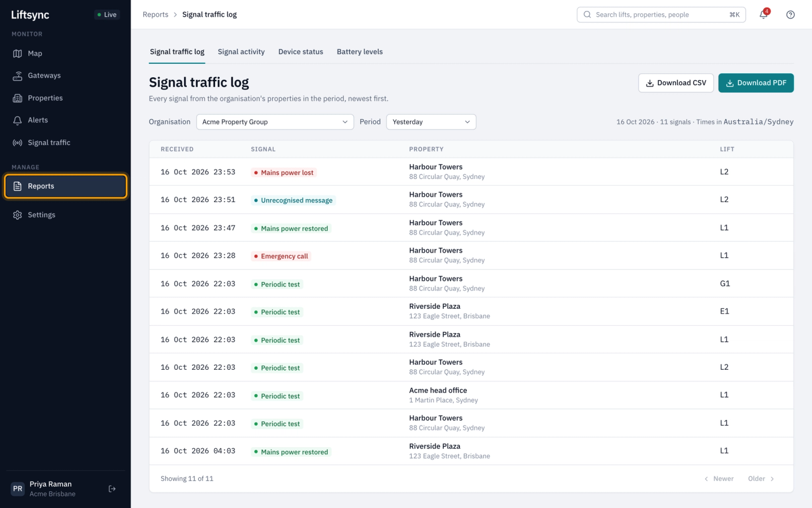This screenshot has width=812, height=508.
Task: Switch to the Battery levels tab
Action: (x=360, y=52)
